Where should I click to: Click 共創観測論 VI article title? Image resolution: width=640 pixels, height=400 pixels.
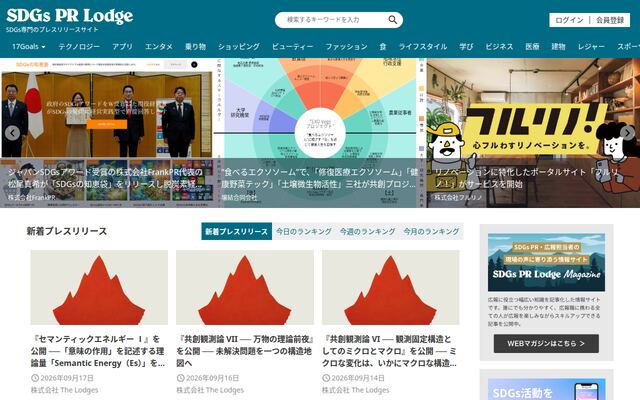(390, 351)
